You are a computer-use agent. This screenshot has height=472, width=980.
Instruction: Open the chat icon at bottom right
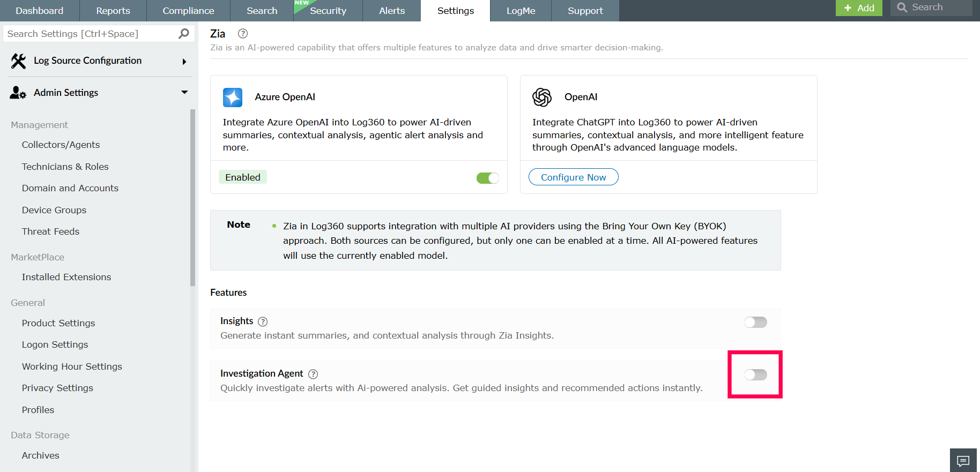tap(963, 461)
